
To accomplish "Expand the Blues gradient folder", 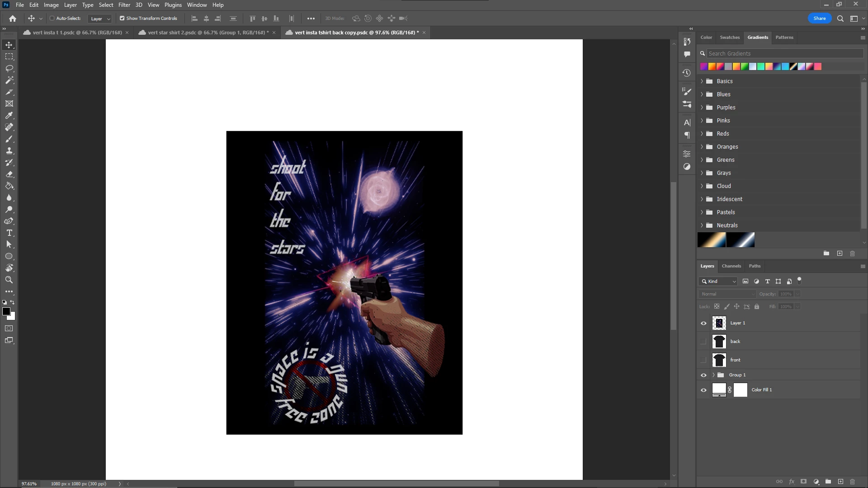I will tap(702, 94).
